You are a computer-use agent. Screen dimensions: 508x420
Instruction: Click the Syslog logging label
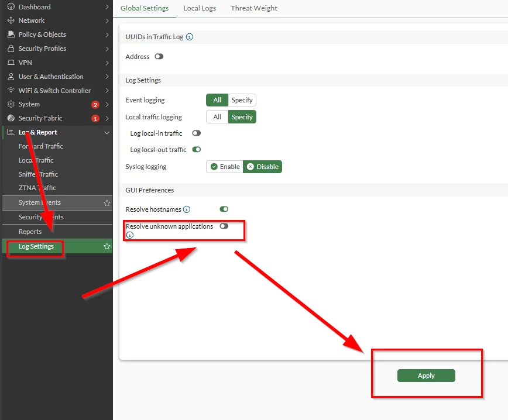click(x=146, y=167)
